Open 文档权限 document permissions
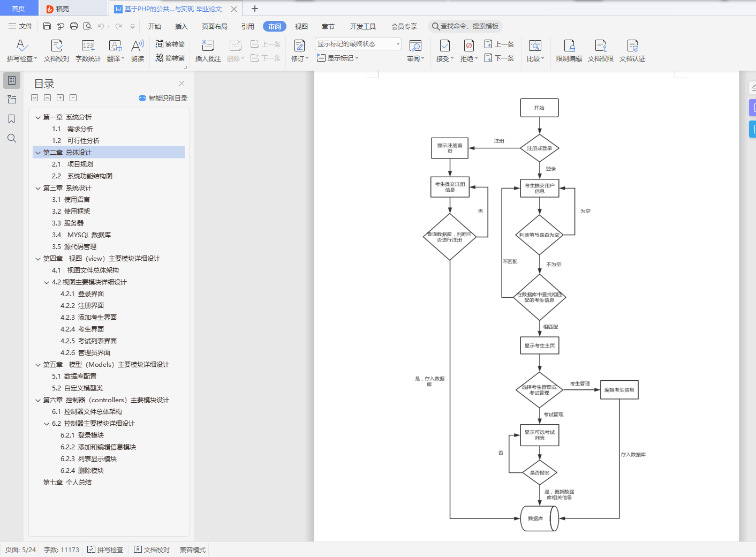Image resolution: width=756 pixels, height=557 pixels. tap(601, 51)
